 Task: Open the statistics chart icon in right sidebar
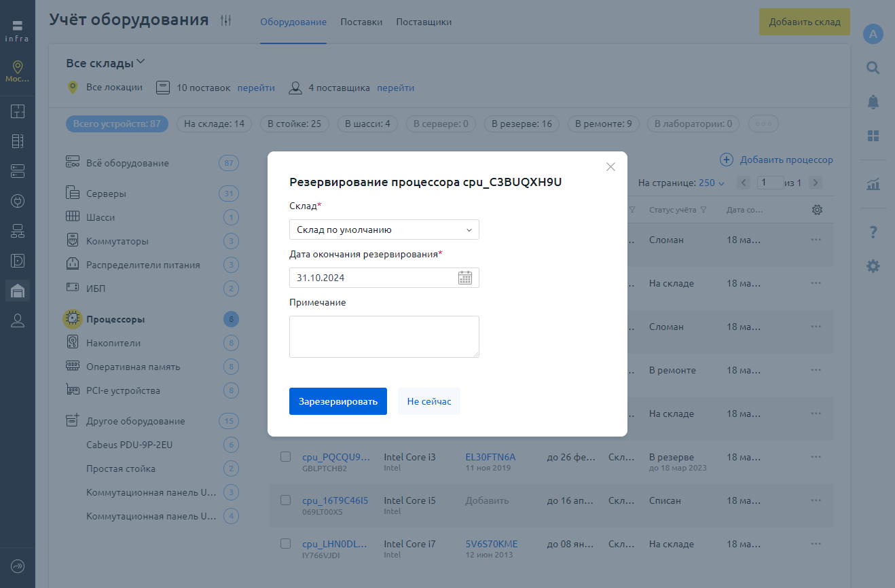pyautogui.click(x=873, y=184)
